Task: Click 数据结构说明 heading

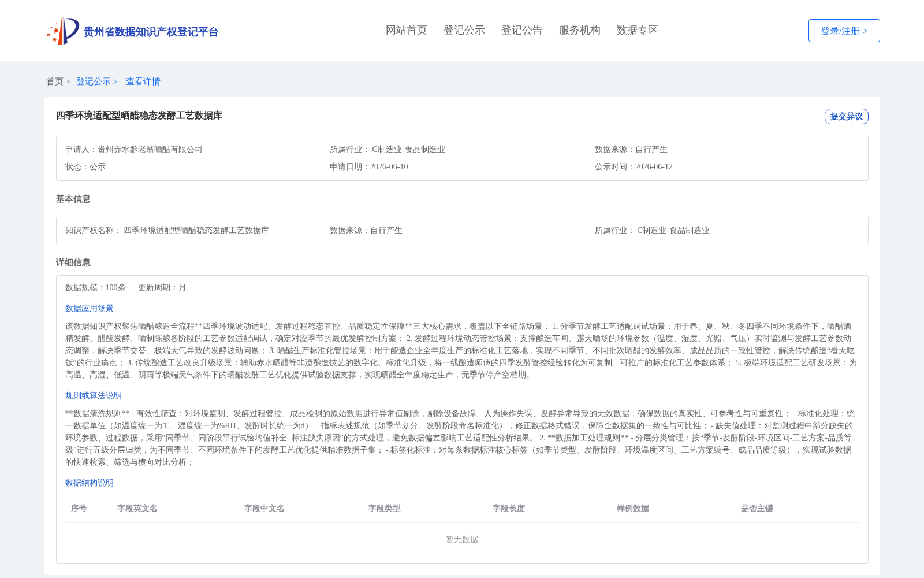Action: click(90, 483)
